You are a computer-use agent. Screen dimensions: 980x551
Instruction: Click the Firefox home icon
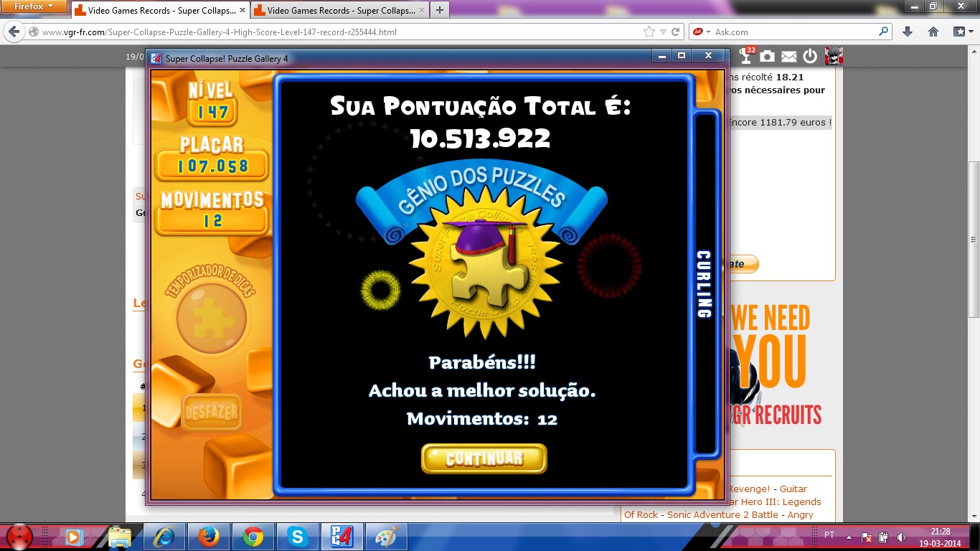[933, 32]
